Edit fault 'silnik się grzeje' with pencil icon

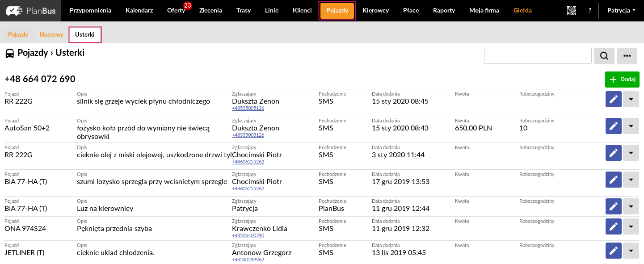(x=614, y=99)
